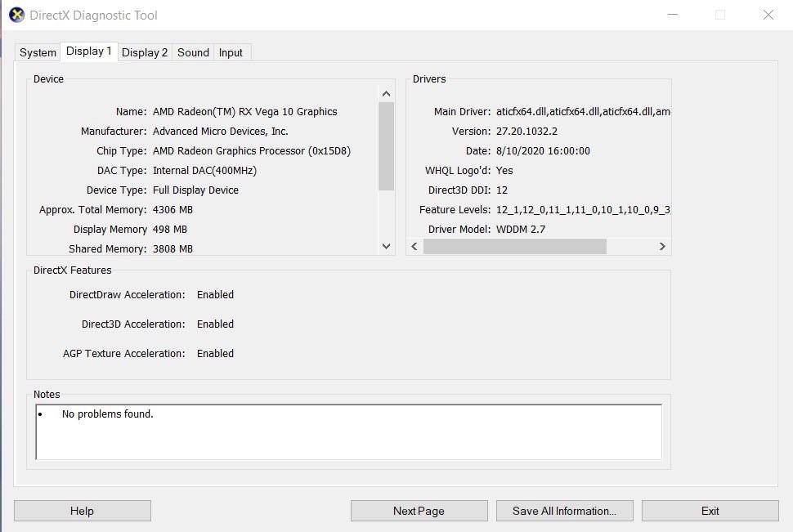Switch to the System tab
The image size is (793, 532).
37,51
